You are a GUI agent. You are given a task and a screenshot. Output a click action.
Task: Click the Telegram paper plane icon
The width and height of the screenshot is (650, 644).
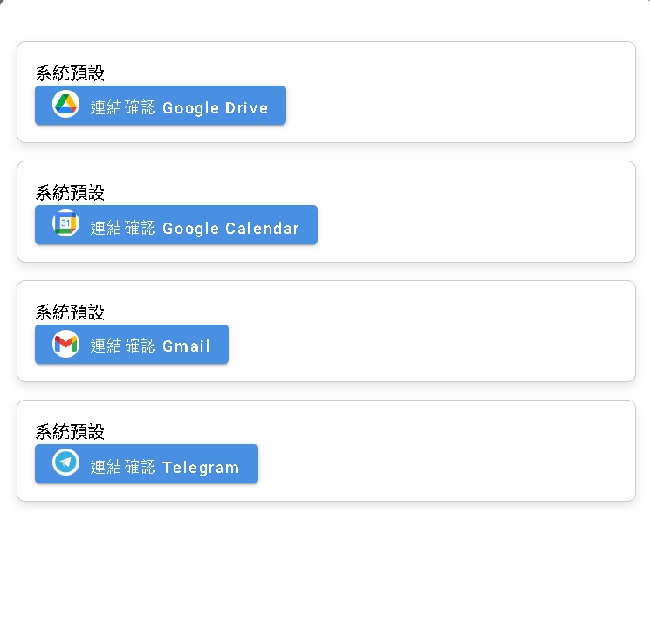pos(65,463)
